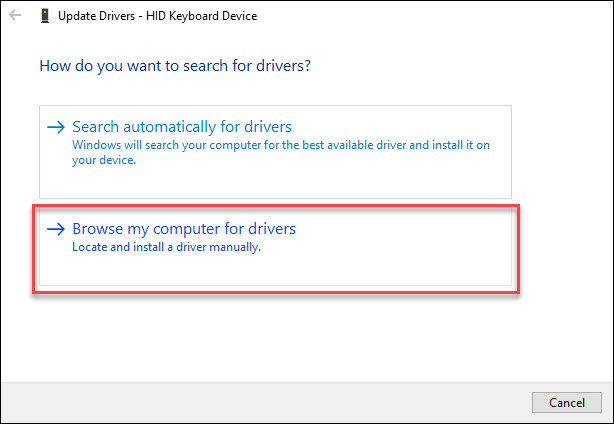
Task: Cancel the driver update wizard
Action: pos(567,402)
